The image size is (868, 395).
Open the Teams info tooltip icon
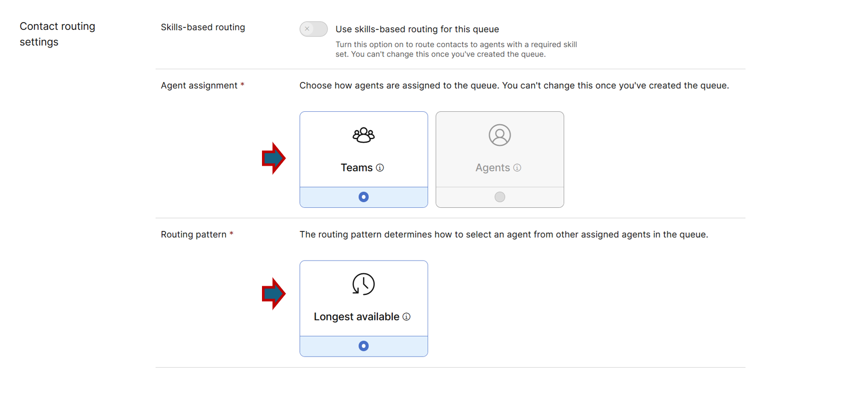(x=380, y=168)
